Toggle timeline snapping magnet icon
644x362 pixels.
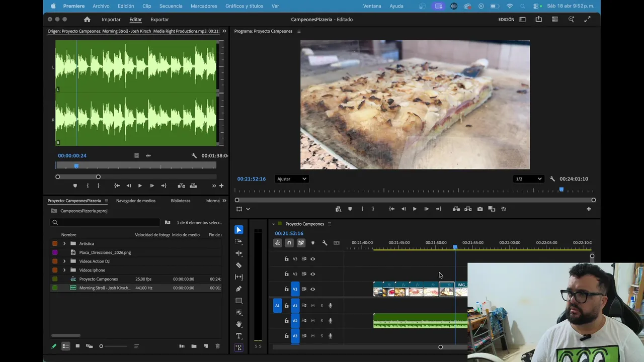pos(289,243)
